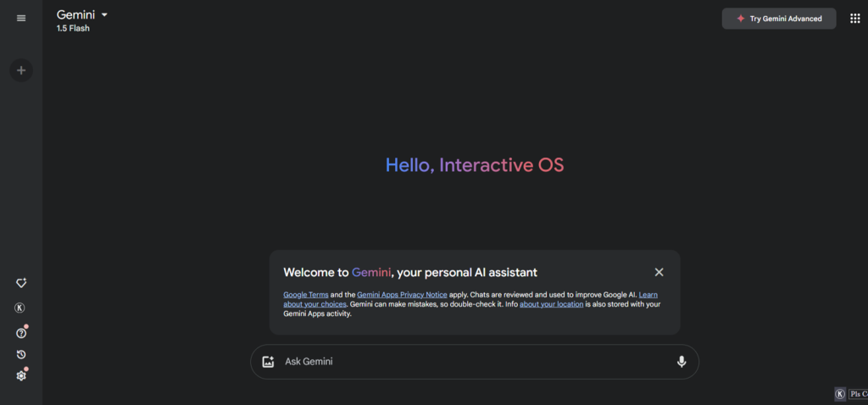Screen dimensions: 868x405
Task: Dismiss the Welcome to Gemini notice
Action: click(659, 272)
